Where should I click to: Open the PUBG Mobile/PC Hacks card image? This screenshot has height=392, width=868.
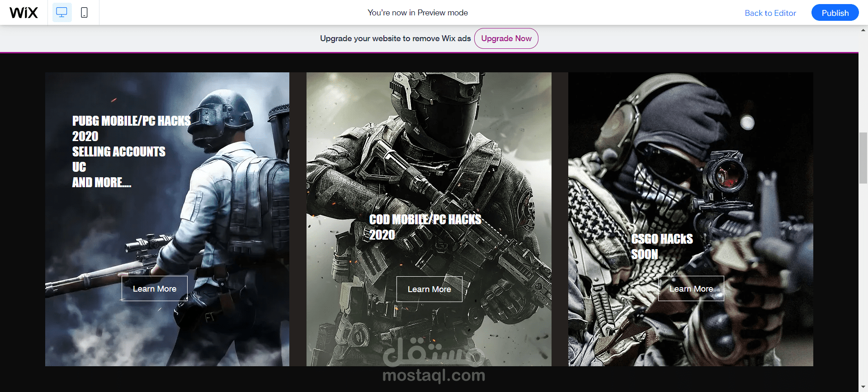pyautogui.click(x=167, y=219)
